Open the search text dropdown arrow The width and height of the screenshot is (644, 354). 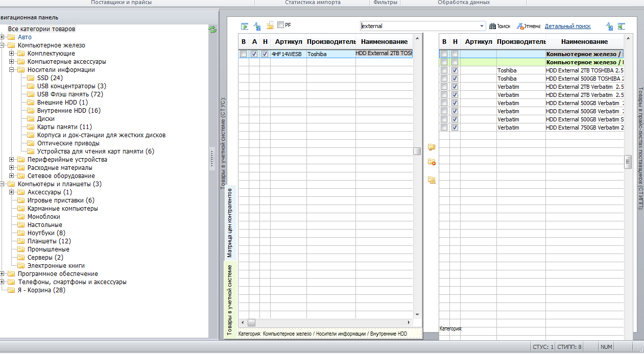pos(482,26)
